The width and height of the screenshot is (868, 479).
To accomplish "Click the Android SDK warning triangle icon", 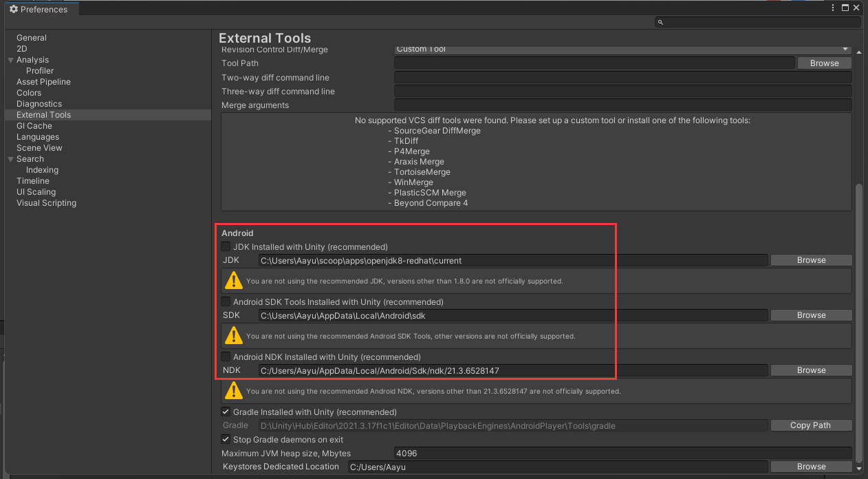I will point(234,336).
